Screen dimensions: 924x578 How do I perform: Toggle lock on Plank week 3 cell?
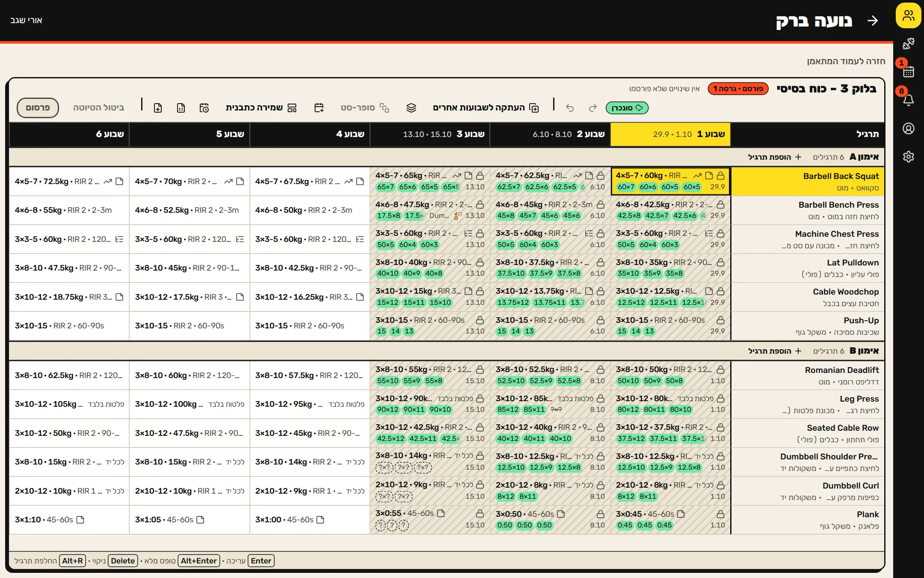pos(480,514)
